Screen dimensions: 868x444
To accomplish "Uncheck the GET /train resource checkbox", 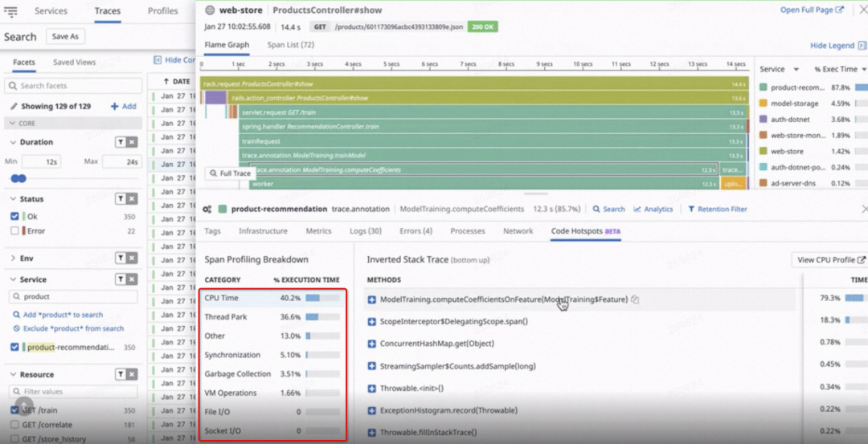I will pyautogui.click(x=15, y=410).
